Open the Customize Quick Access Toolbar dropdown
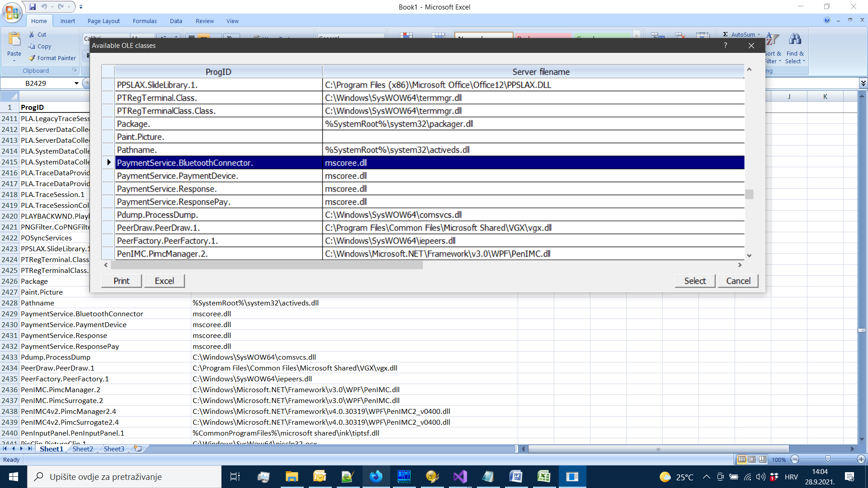The height and width of the screenshot is (488, 868). click(81, 7)
